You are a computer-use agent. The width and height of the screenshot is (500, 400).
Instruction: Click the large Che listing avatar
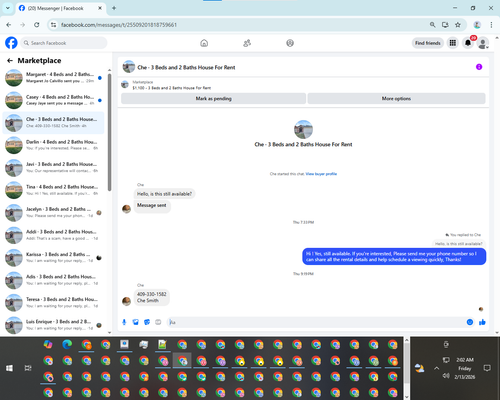click(303, 129)
